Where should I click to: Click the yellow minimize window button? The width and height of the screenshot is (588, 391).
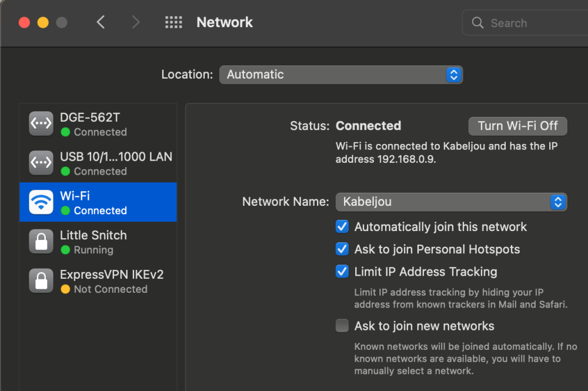(43, 22)
